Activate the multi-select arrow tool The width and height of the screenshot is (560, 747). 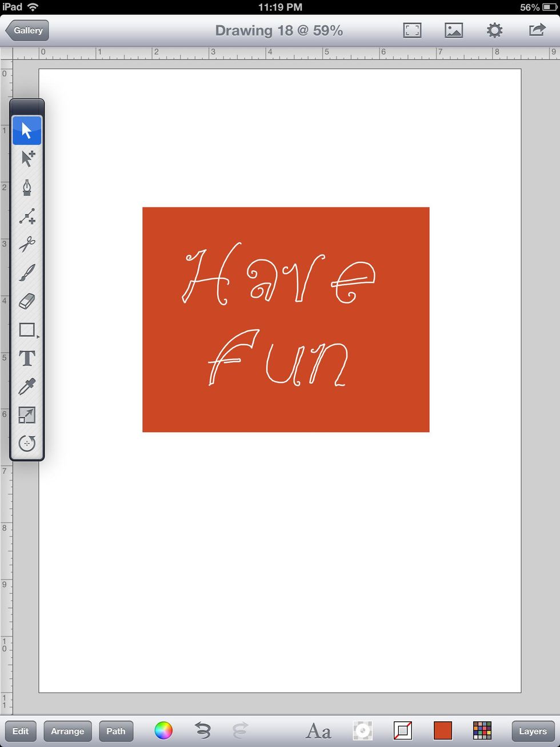27,159
